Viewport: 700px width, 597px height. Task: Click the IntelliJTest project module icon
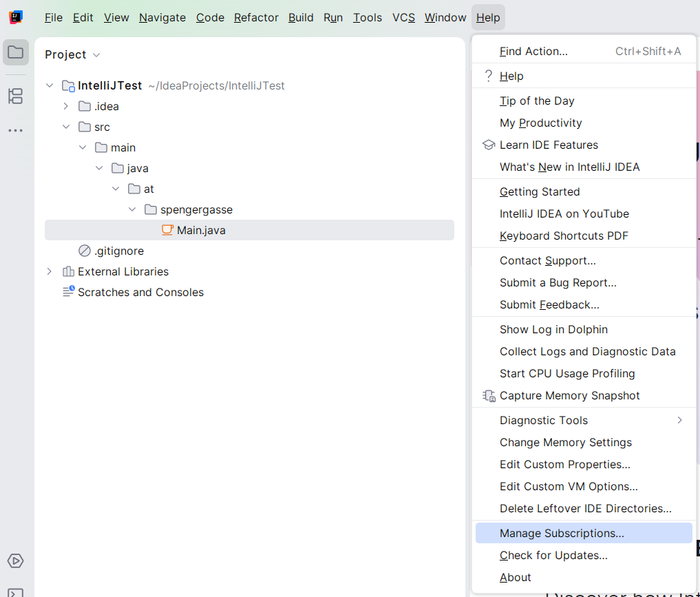pos(68,86)
